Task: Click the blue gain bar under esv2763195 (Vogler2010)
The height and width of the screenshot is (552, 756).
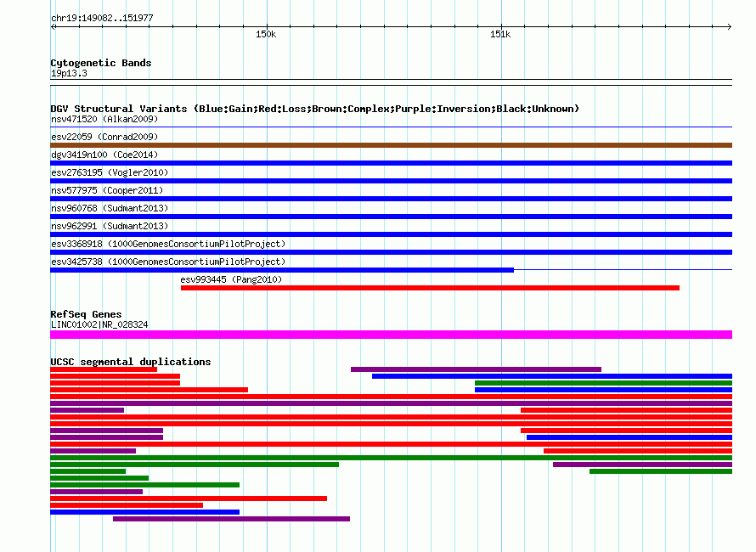Action: 391,181
